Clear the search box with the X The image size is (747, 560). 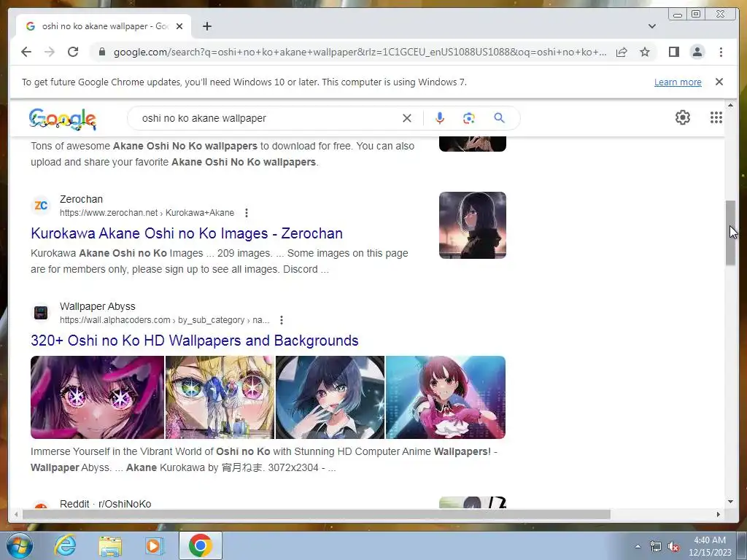pyautogui.click(x=406, y=118)
